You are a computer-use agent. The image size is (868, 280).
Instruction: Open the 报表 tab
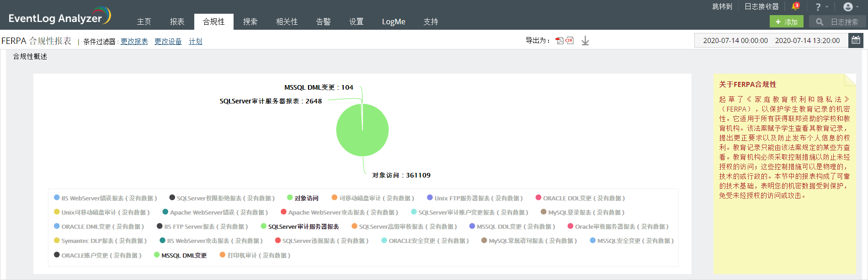point(177,22)
